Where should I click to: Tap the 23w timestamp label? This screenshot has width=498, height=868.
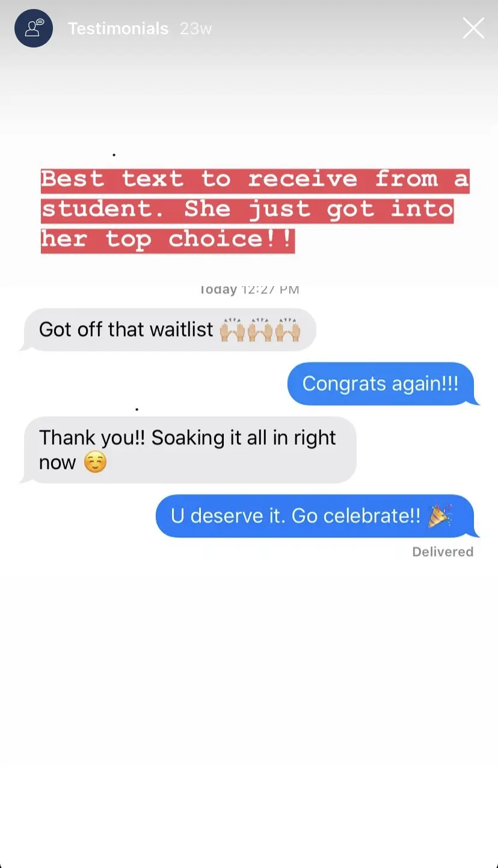195,28
